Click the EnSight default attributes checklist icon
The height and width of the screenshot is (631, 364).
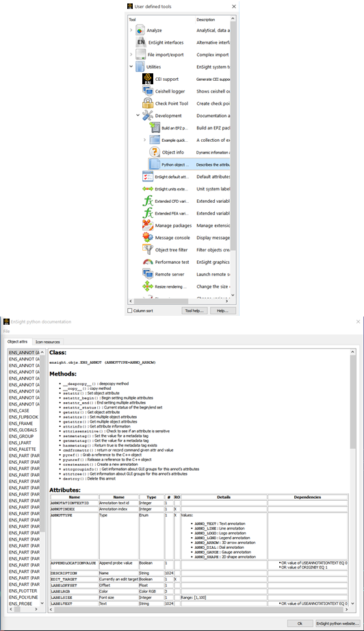tap(148, 176)
